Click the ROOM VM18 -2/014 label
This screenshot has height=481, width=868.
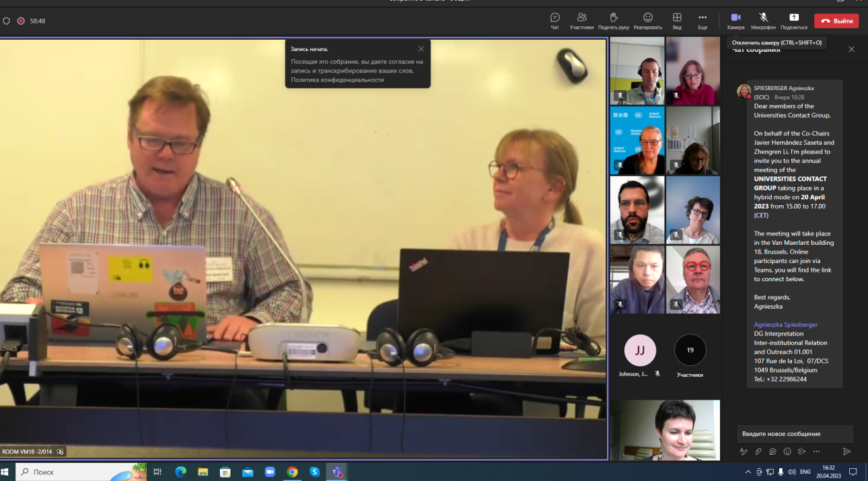pos(28,451)
